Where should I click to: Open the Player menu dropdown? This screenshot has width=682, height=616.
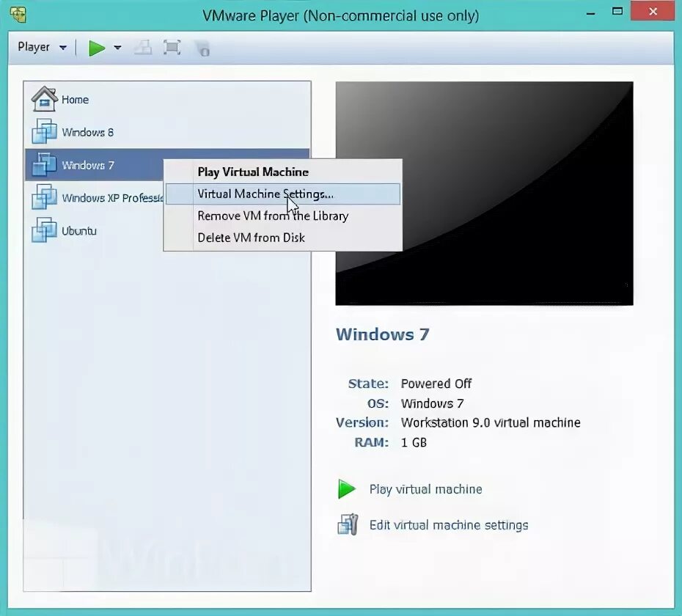click(42, 47)
